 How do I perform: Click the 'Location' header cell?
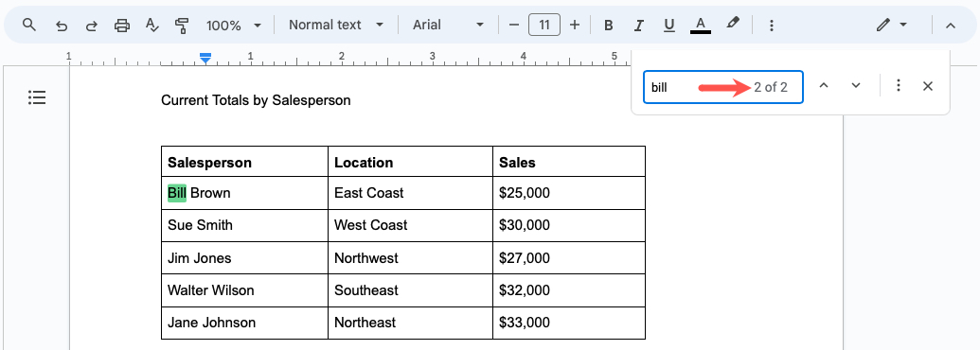411,162
